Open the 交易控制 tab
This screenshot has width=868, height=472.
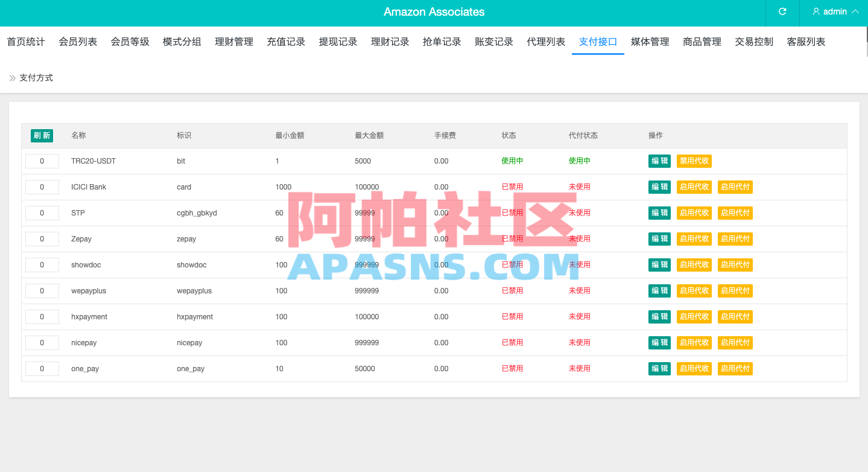pyautogui.click(x=754, y=42)
